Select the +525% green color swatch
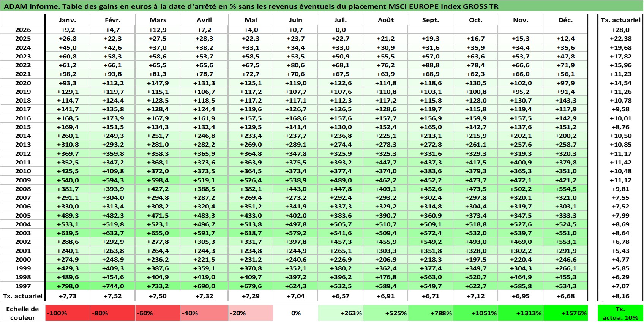644x322 pixels. click(385, 313)
